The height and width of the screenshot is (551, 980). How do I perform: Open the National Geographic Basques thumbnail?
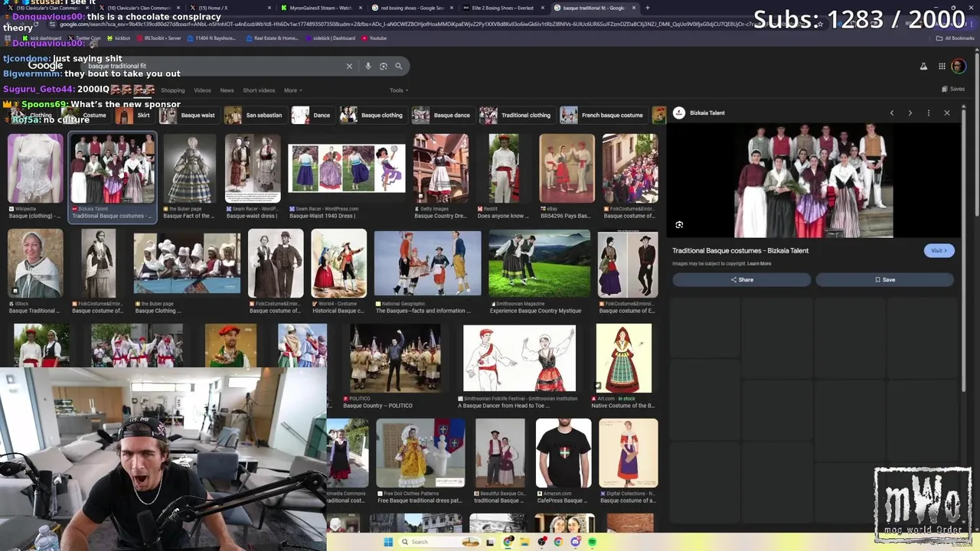click(x=428, y=262)
